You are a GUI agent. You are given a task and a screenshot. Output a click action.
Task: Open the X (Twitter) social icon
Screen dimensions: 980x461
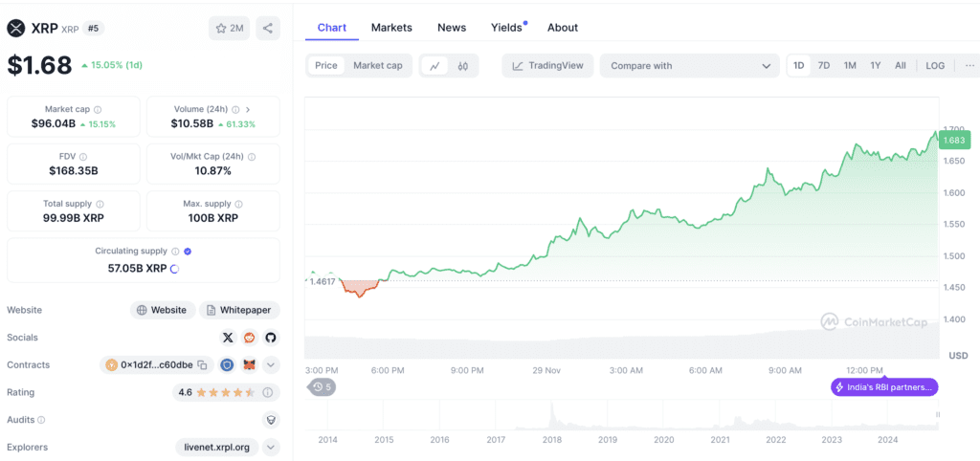coord(228,338)
